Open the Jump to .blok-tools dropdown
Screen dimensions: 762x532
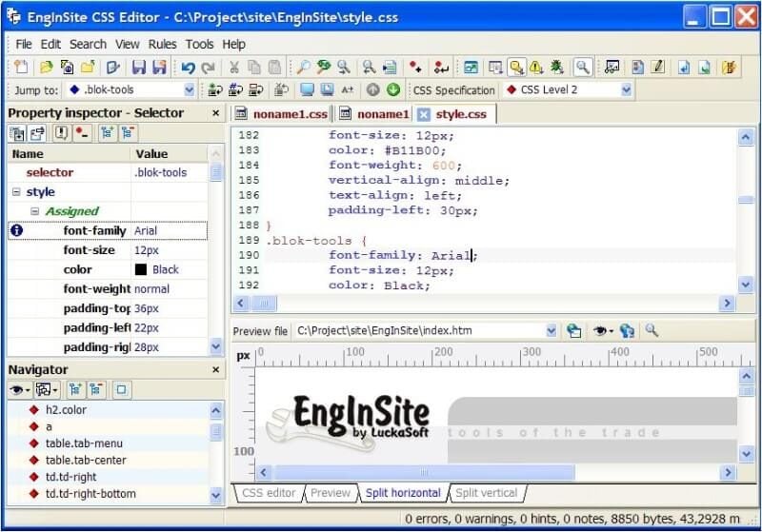[189, 89]
